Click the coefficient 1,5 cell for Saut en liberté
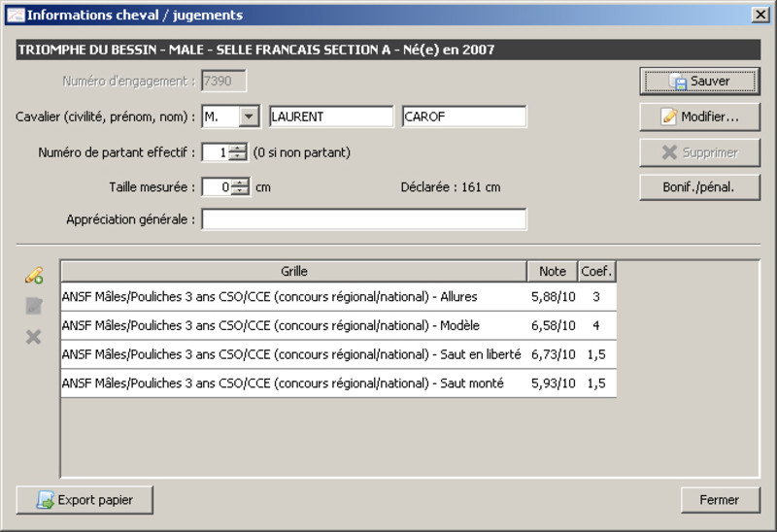The image size is (777, 532). coord(596,354)
